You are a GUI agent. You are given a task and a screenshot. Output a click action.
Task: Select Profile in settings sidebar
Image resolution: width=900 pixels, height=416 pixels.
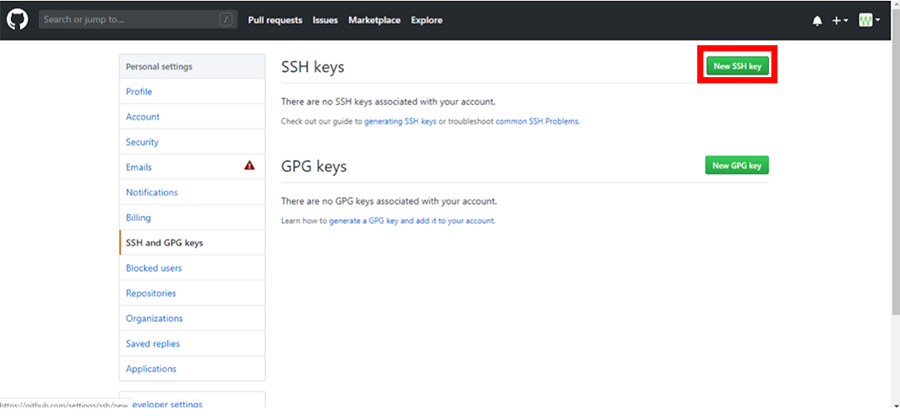point(192,92)
